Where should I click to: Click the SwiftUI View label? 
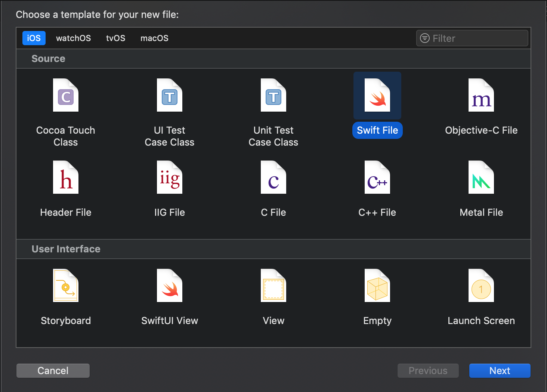pos(170,321)
